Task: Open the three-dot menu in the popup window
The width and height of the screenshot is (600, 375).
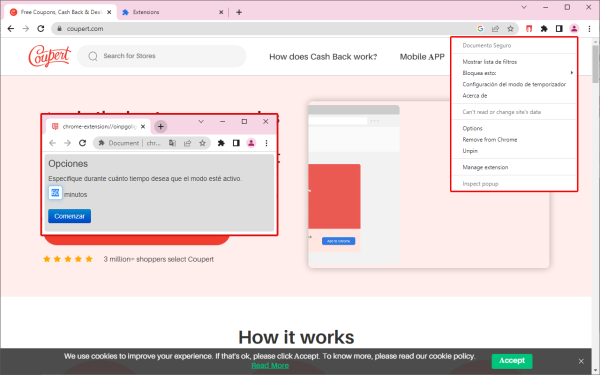Action: (x=266, y=143)
